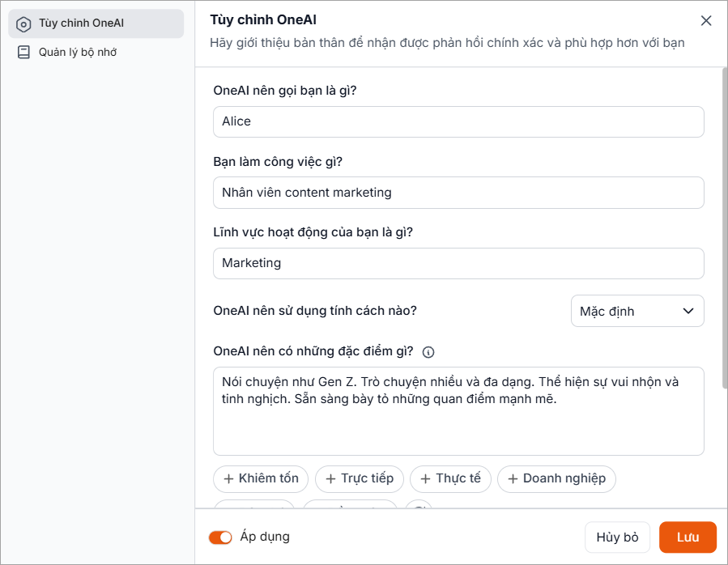Click the job field Nhân viên content marketing
This screenshot has height=565, width=728.
point(458,193)
